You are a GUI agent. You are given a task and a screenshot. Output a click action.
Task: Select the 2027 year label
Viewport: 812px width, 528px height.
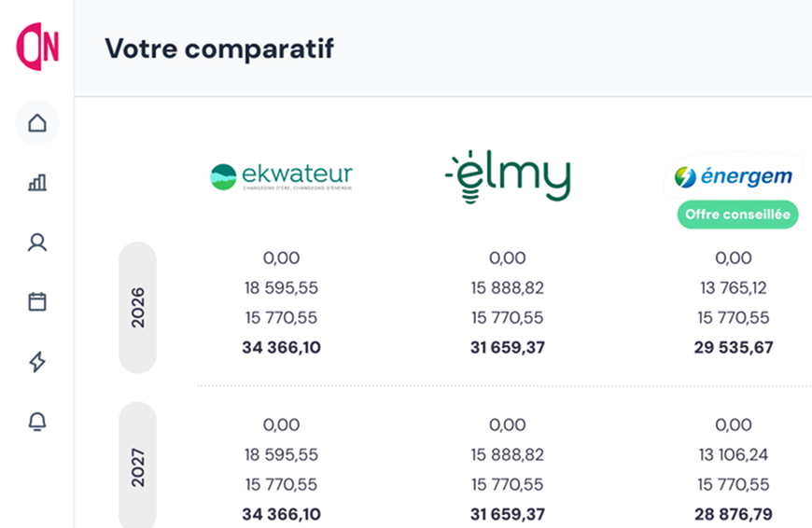point(138,466)
